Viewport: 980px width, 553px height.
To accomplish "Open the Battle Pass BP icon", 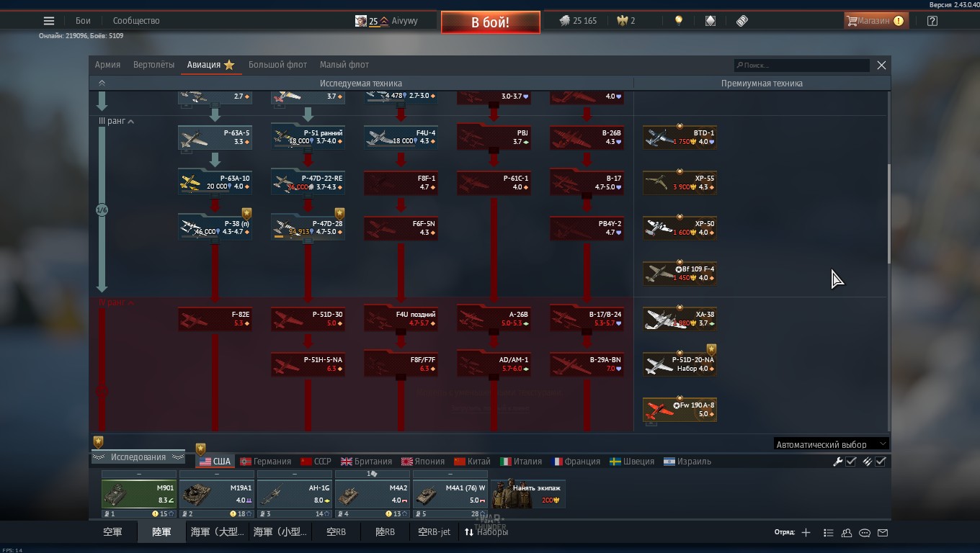I will point(742,21).
